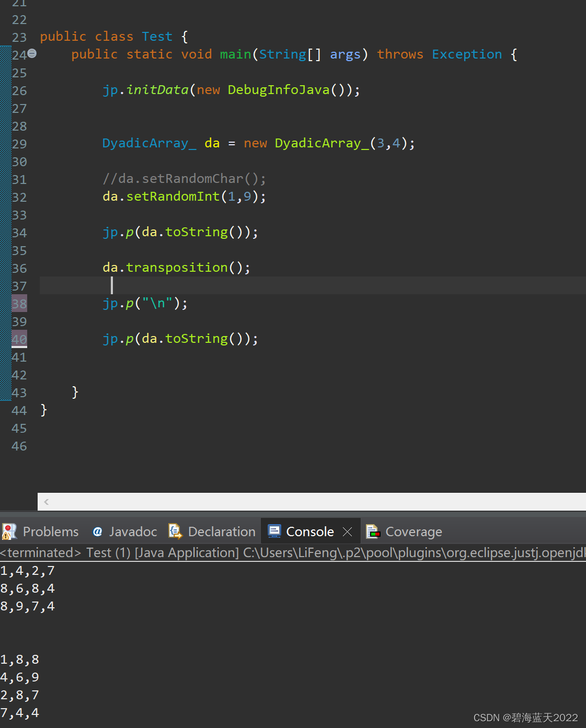The image size is (586, 728).
Task: Click jp.p(da.toString()) on line 34
Action: tap(180, 232)
